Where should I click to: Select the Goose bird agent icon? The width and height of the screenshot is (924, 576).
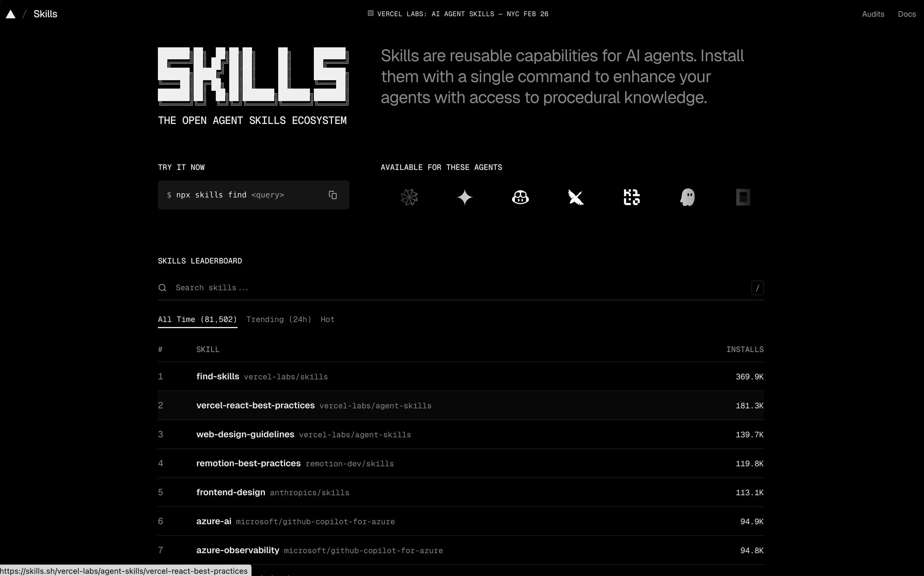(x=576, y=197)
